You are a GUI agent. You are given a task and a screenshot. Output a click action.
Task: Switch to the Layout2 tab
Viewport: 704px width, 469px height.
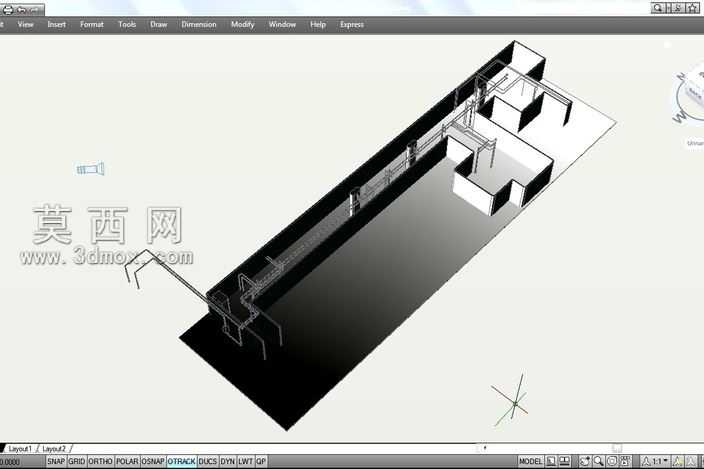[x=54, y=449]
